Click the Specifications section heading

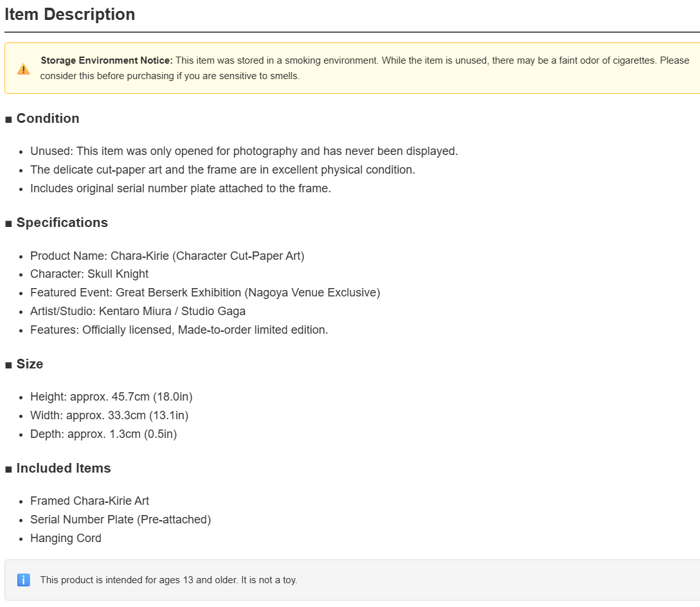click(x=62, y=222)
